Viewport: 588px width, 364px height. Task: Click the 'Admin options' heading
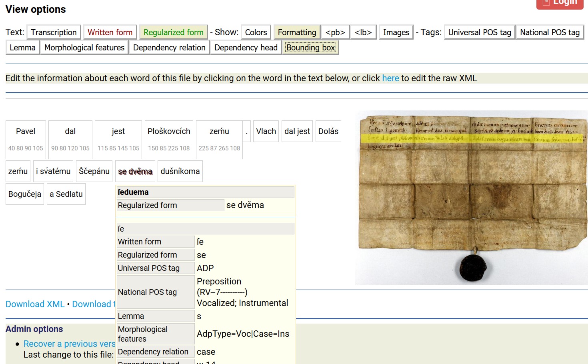coord(34,329)
